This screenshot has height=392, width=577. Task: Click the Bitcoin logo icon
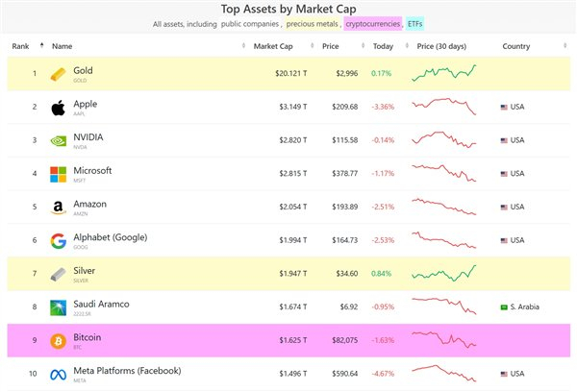(59, 341)
